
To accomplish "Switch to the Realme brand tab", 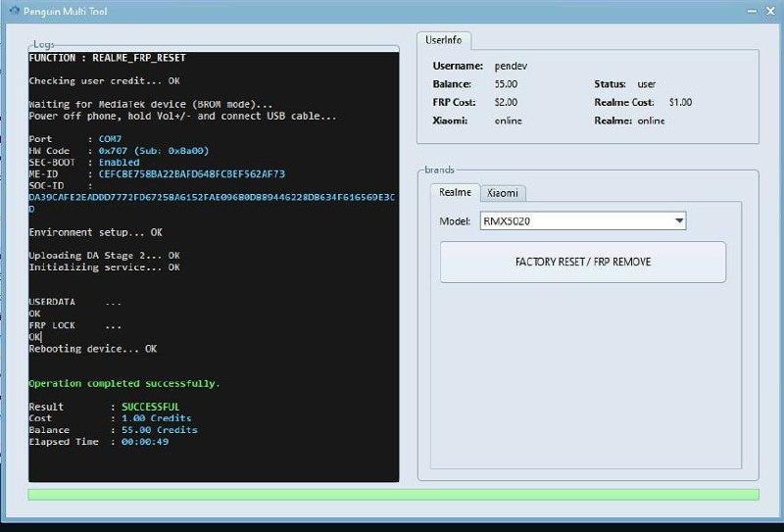I will point(455,192).
